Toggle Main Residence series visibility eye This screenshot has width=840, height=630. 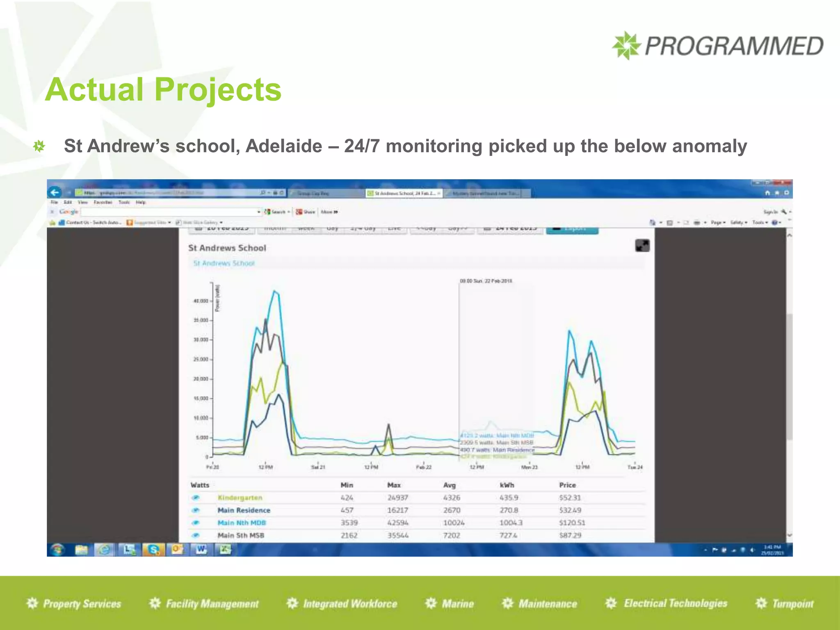(196, 510)
